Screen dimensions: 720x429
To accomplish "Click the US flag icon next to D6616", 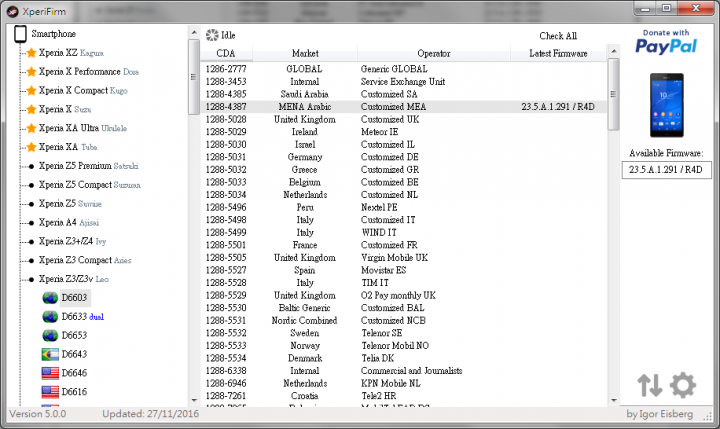I will 50,392.
